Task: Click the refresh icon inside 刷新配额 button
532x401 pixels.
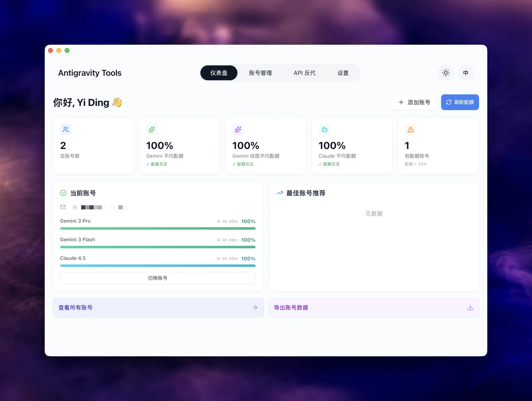Action: point(448,102)
